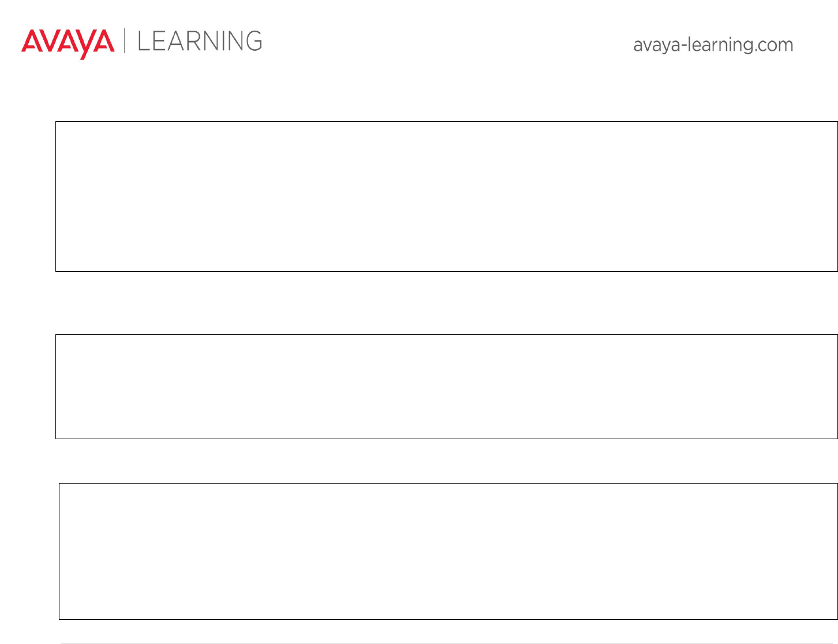Click the left edge of the middle box

56,387
